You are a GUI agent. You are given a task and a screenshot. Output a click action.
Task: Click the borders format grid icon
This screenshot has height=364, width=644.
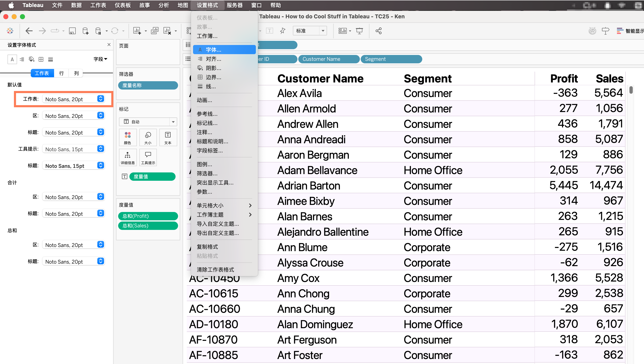coord(41,59)
